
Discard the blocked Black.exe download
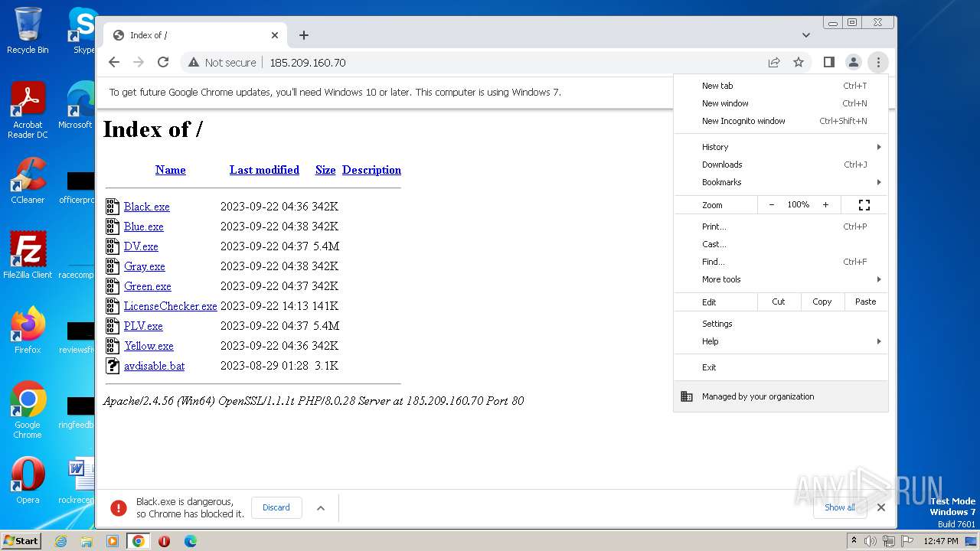tap(276, 507)
